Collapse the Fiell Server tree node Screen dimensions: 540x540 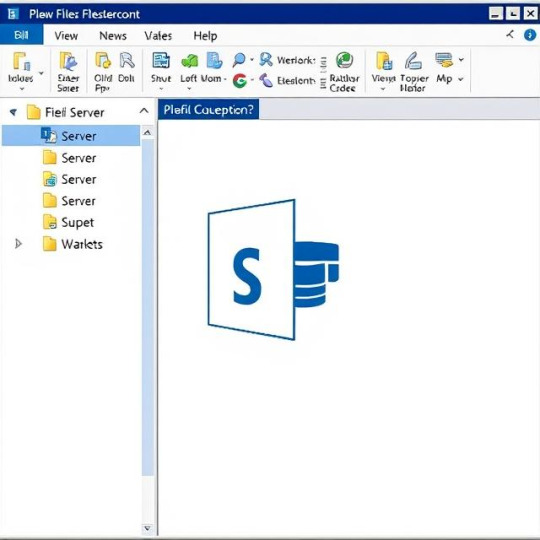13,112
